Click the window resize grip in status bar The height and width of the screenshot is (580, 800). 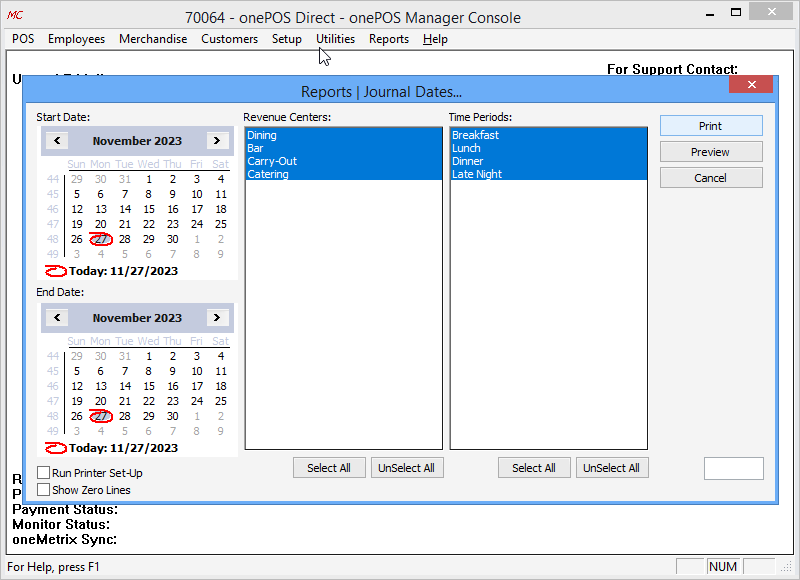(788, 567)
